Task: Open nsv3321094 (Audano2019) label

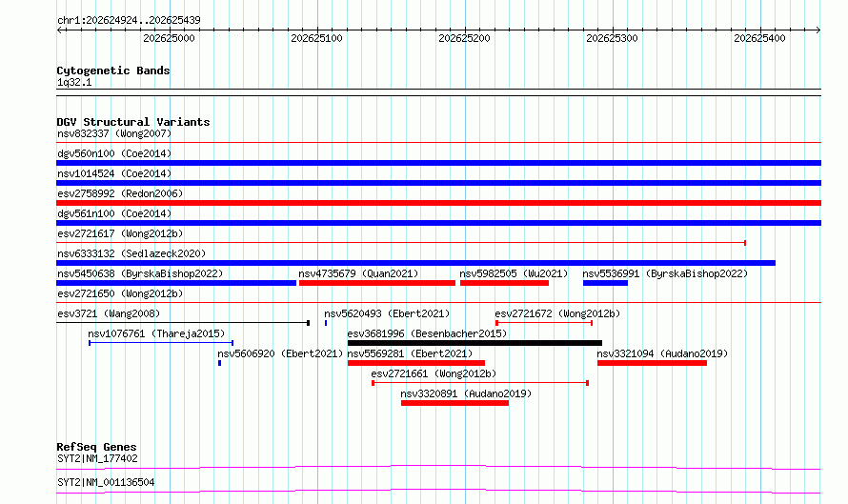Action: click(x=662, y=353)
